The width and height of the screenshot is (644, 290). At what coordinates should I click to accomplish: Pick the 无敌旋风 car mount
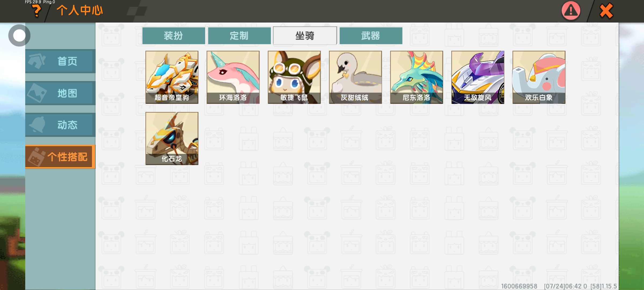point(478,77)
